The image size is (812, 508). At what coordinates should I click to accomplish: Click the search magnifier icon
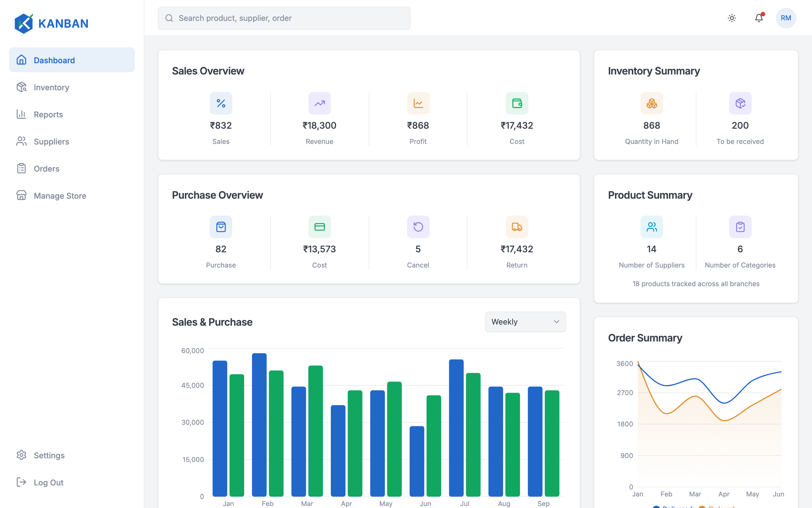(x=169, y=18)
